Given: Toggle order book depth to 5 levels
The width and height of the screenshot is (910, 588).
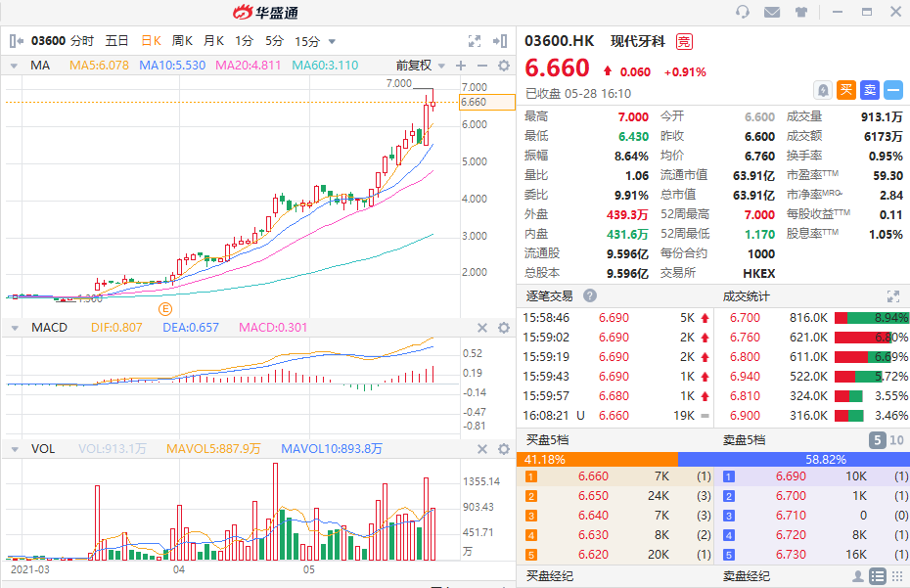Looking at the screenshot, I should pyautogui.click(x=878, y=440).
